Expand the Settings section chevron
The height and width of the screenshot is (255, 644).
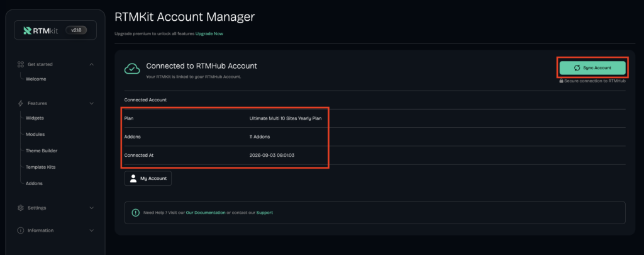pos(92,208)
